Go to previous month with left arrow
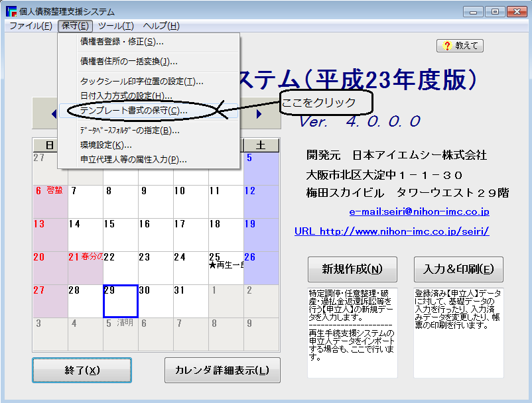 [x=53, y=115]
